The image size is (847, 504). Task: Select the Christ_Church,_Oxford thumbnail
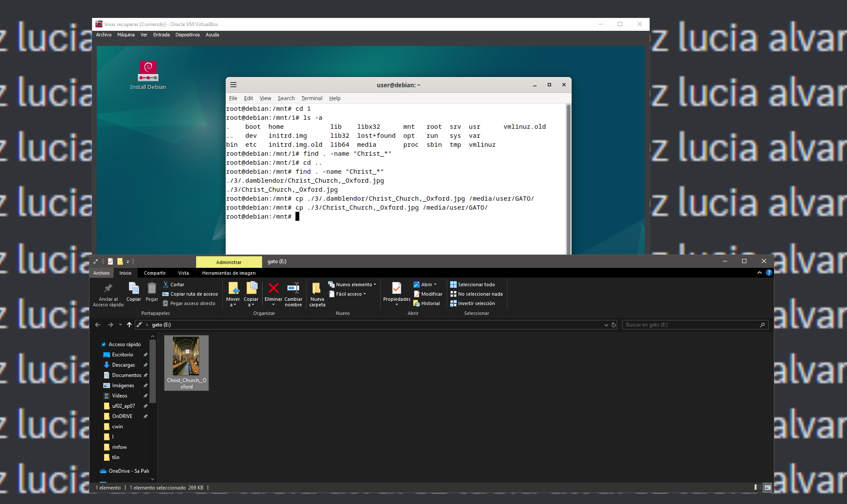point(186,356)
